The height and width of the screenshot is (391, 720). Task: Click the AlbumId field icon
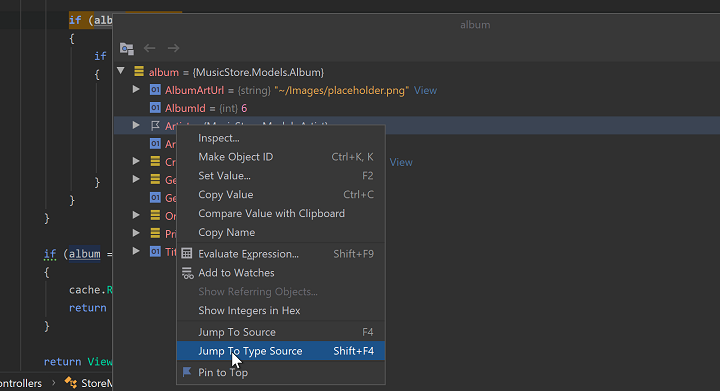tap(155, 108)
